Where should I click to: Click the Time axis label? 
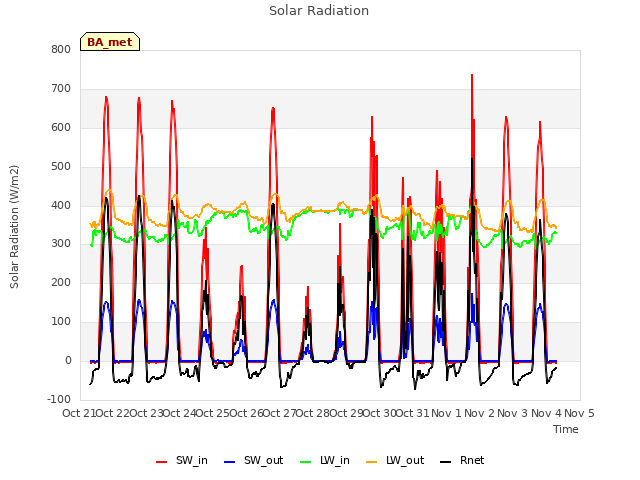pos(566,429)
